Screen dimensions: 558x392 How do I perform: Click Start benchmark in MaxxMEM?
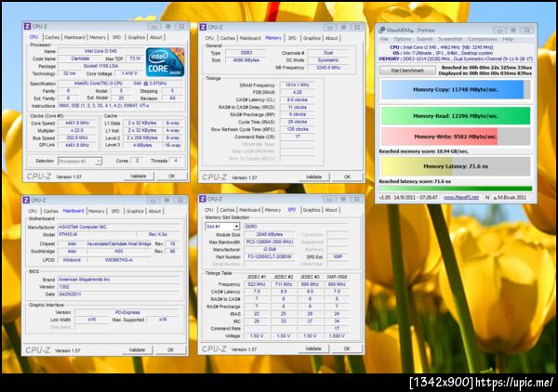point(407,71)
